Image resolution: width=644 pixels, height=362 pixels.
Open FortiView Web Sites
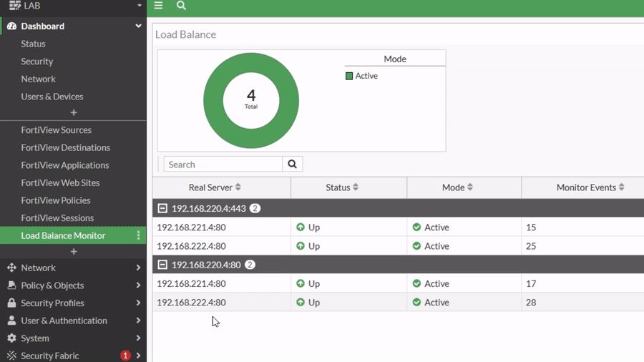[x=60, y=182]
